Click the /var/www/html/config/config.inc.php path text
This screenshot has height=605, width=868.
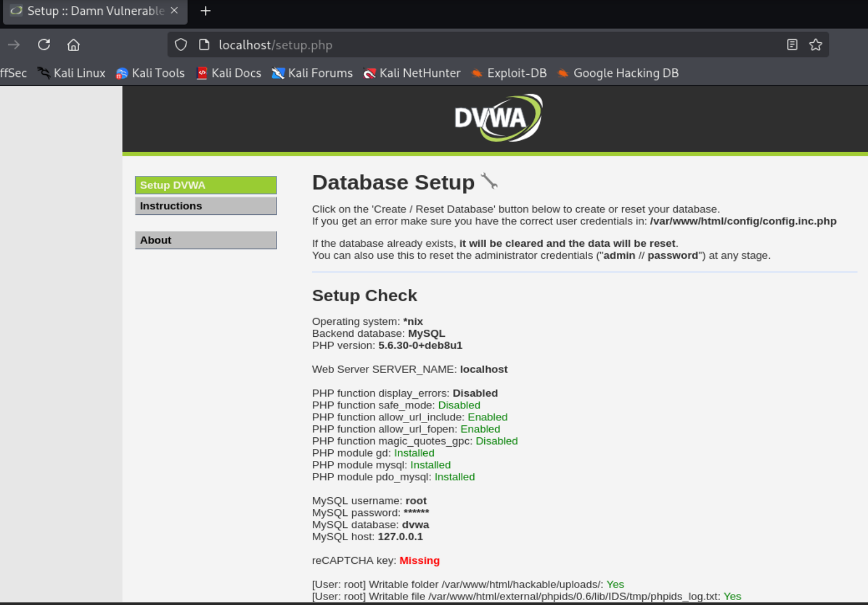point(743,221)
